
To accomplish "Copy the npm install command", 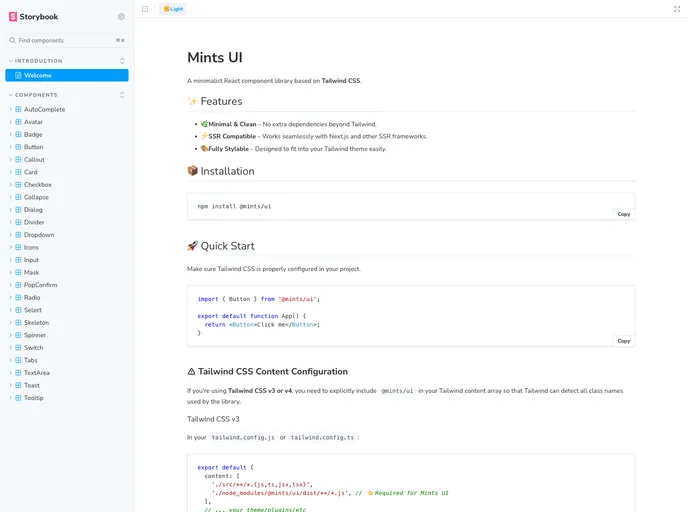I will point(624,214).
